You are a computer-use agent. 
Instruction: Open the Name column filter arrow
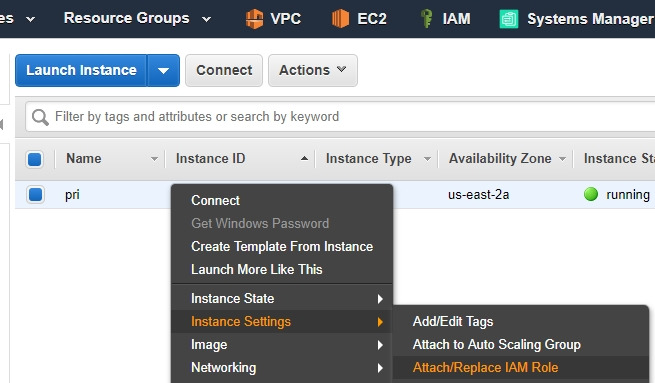pos(154,159)
